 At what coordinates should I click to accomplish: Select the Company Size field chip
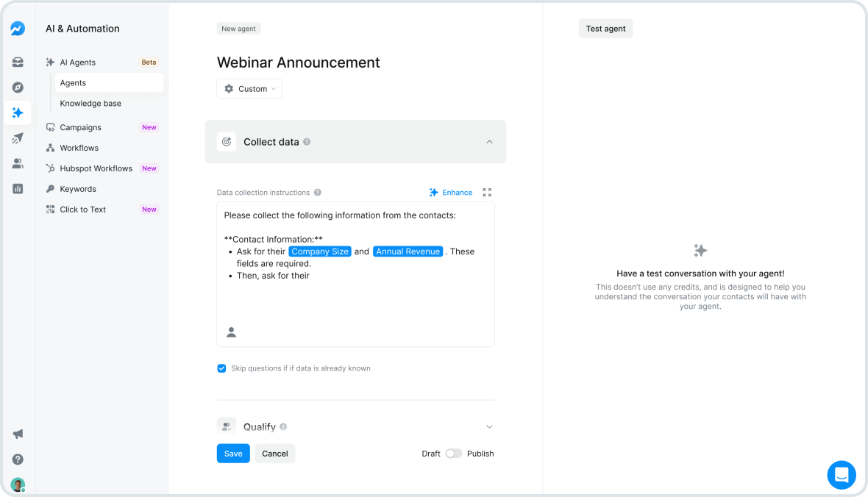pos(319,251)
